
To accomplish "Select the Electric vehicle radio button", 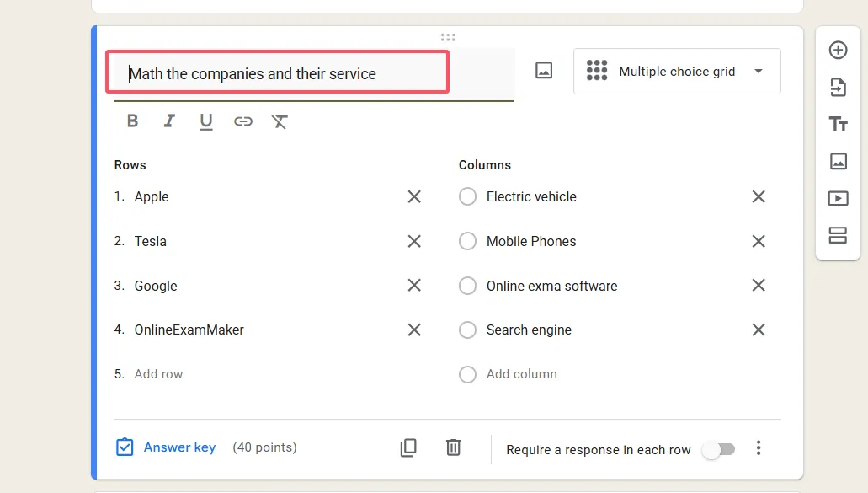I will tap(467, 196).
